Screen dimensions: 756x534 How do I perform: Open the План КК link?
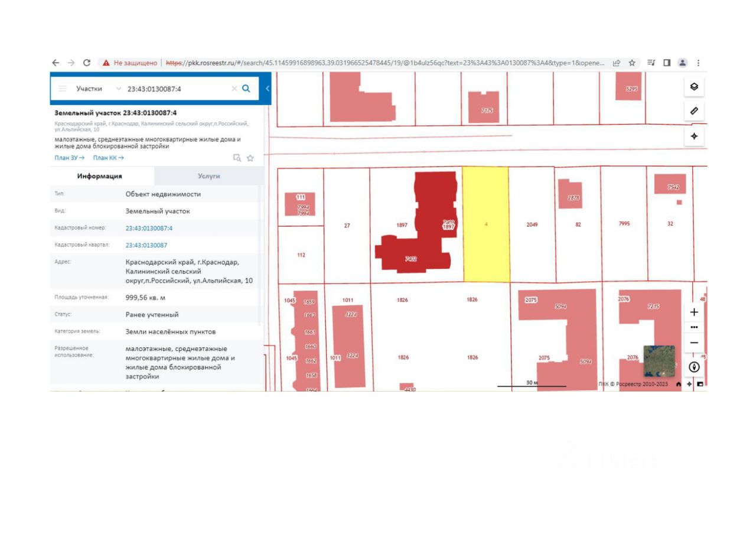click(108, 158)
